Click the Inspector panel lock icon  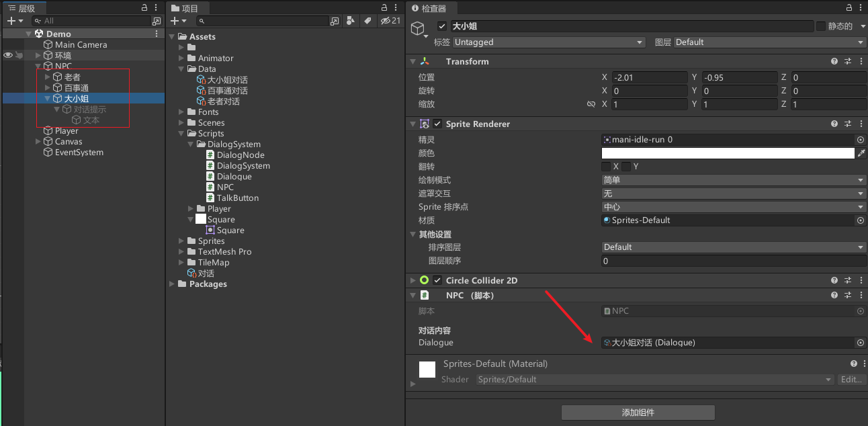849,8
